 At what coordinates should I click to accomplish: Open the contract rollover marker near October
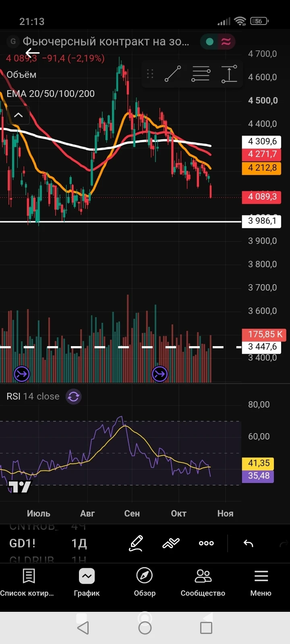(x=159, y=374)
